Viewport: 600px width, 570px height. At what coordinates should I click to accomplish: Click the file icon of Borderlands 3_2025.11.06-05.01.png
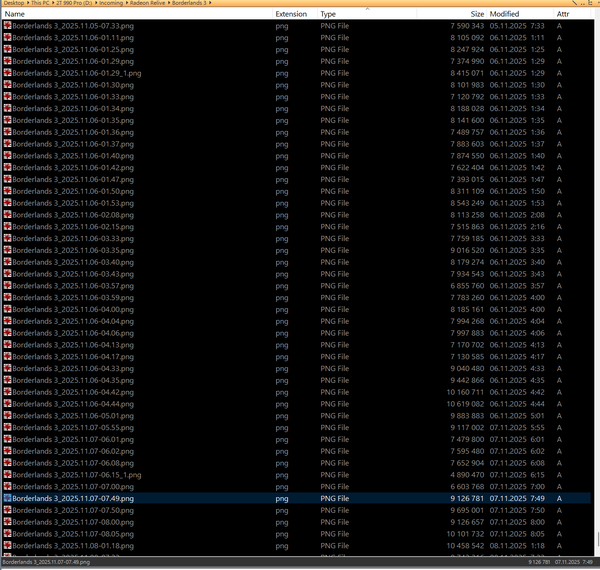tap(7, 416)
